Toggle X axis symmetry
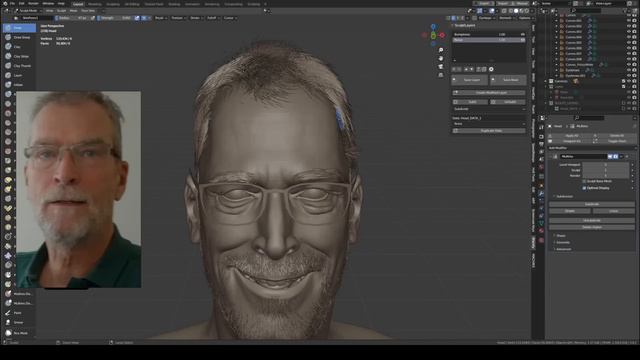This screenshot has width=640, height=360. 453,18
